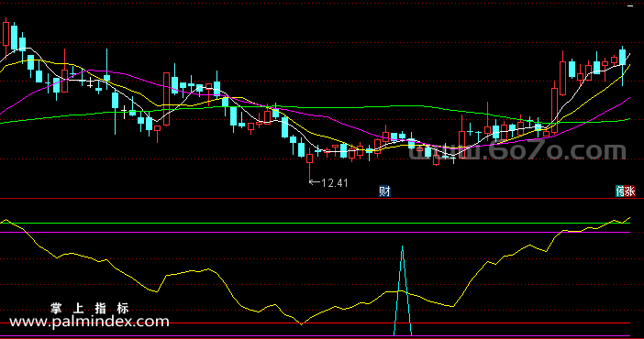
Task: Click the 12.41 lowest price label
Action: tap(335, 183)
